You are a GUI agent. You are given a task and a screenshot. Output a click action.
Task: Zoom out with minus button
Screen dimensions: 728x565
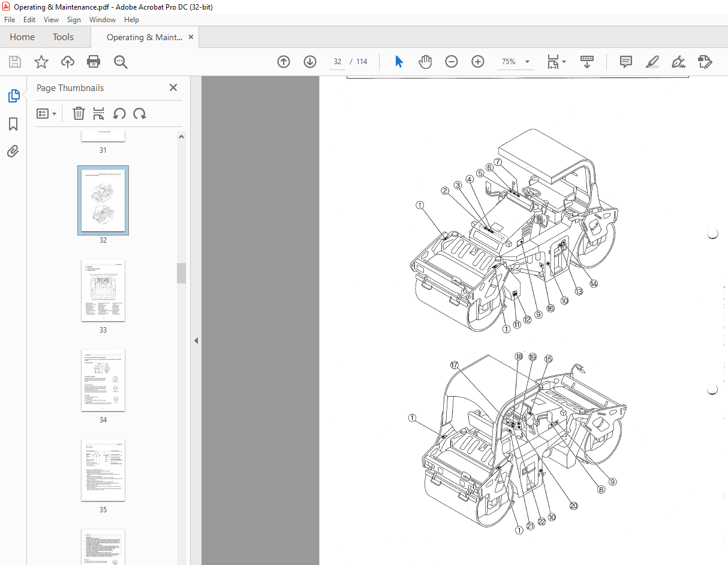tap(452, 62)
